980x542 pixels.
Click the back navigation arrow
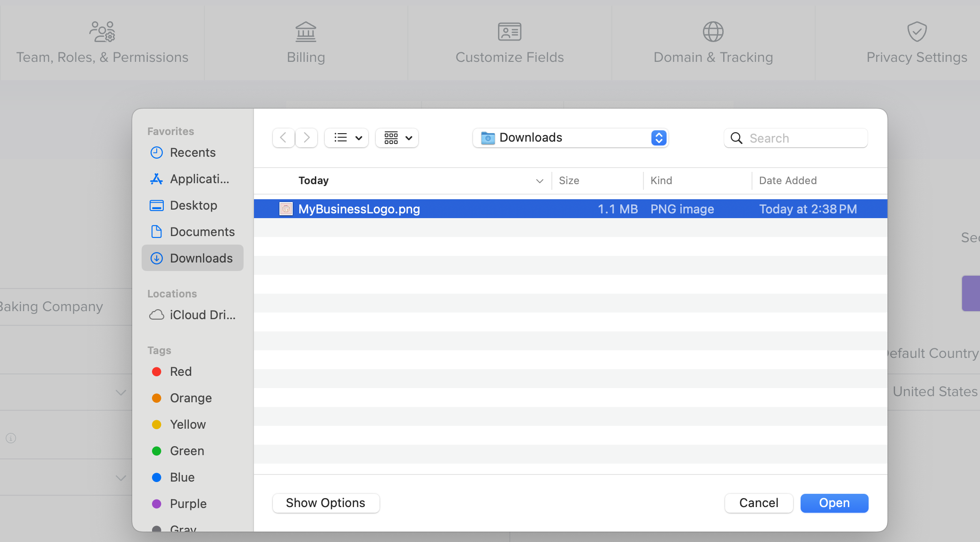tap(283, 138)
